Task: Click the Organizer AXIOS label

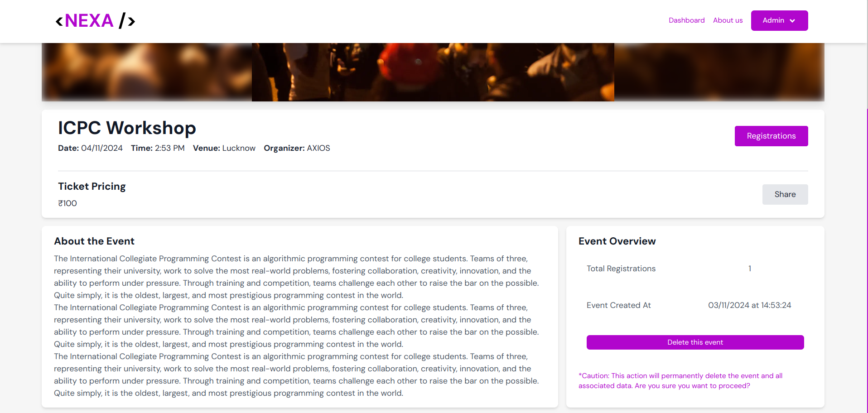Action: coord(297,148)
